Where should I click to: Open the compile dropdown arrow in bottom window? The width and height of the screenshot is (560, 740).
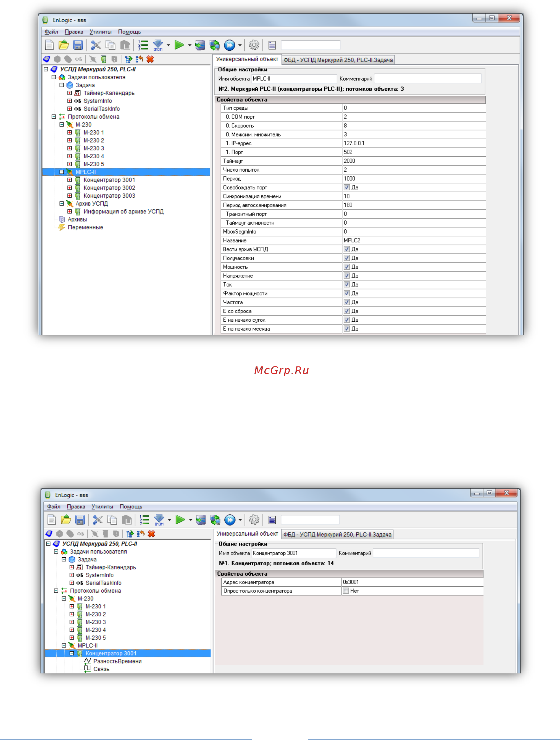(x=169, y=520)
